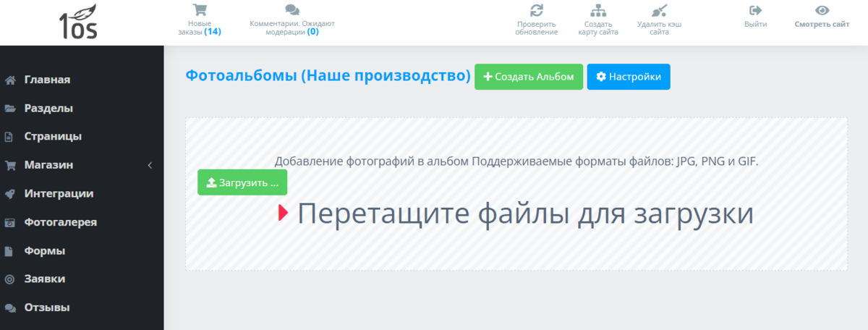868x330 pixels.
Task: Open Страницы in the sidebar menu
Action: (x=52, y=137)
